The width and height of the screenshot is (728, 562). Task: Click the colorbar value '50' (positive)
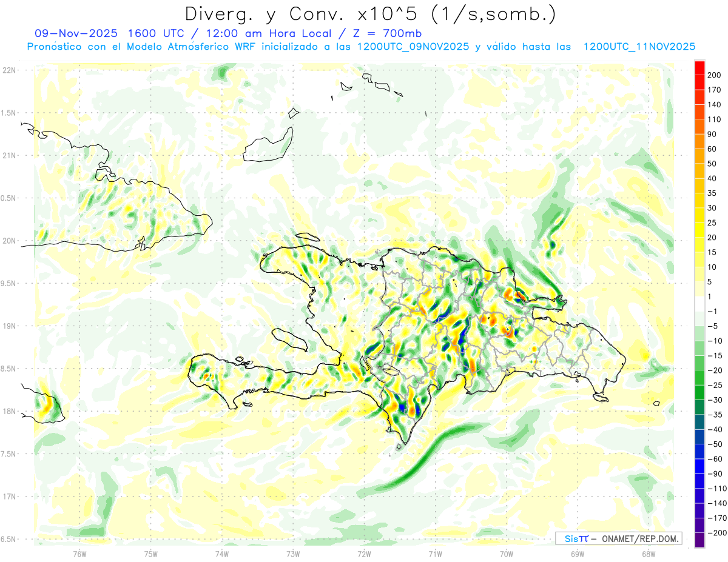point(712,164)
